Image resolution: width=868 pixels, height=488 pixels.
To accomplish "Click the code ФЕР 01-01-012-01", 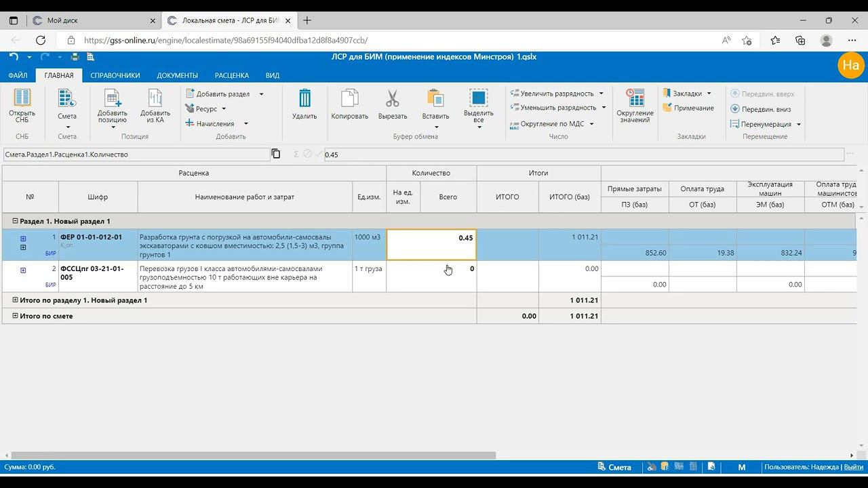I will 92,237.
